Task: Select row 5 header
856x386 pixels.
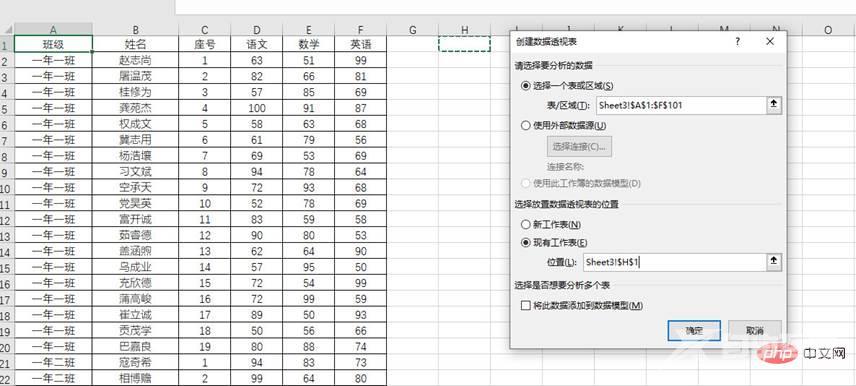Action: pos(7,108)
